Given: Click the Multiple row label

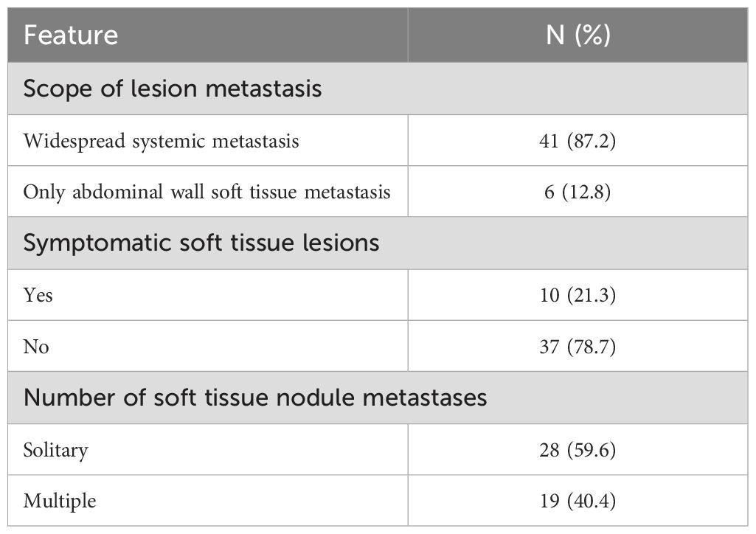Looking at the screenshot, I should [x=60, y=501].
